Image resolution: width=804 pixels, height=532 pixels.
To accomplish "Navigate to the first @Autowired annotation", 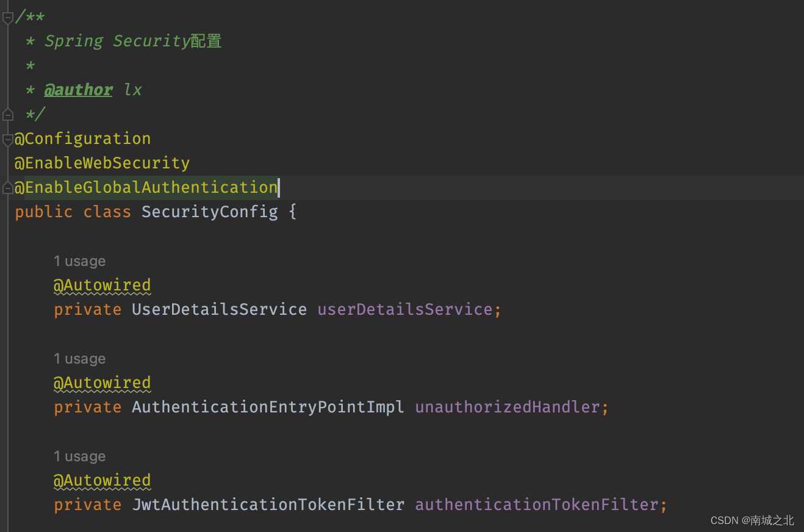I will coord(102,285).
